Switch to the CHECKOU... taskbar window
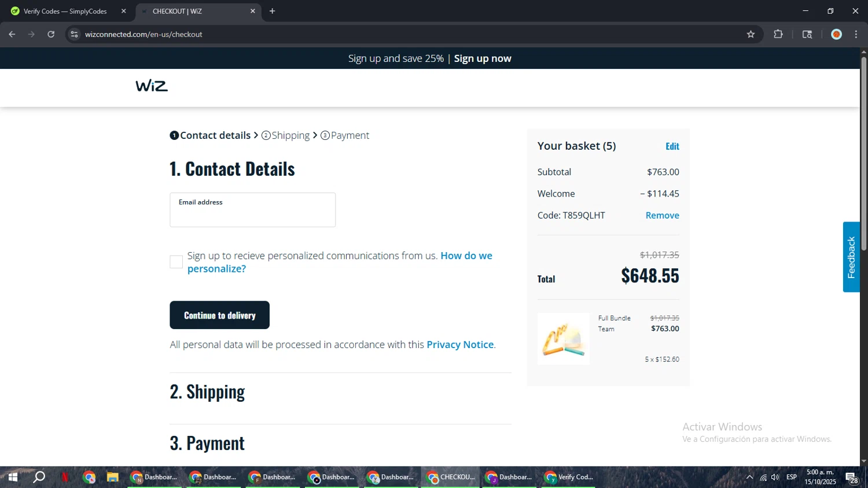The image size is (868, 488). (450, 477)
